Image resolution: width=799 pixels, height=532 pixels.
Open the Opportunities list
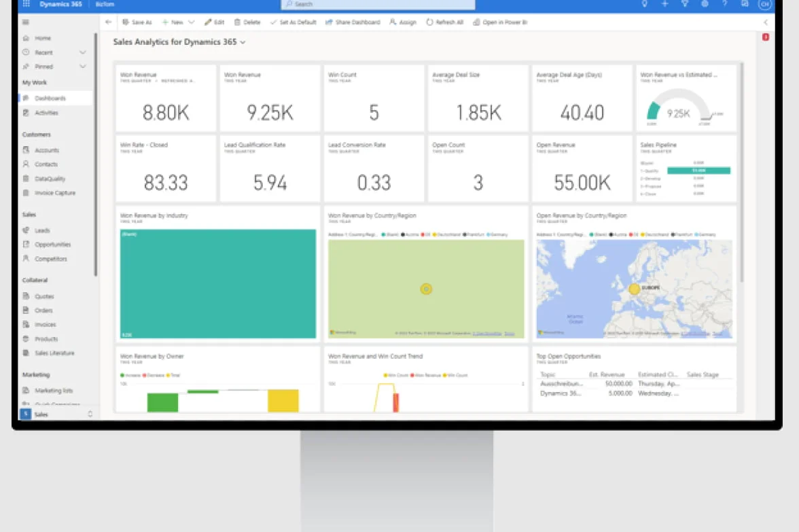[x=52, y=244]
